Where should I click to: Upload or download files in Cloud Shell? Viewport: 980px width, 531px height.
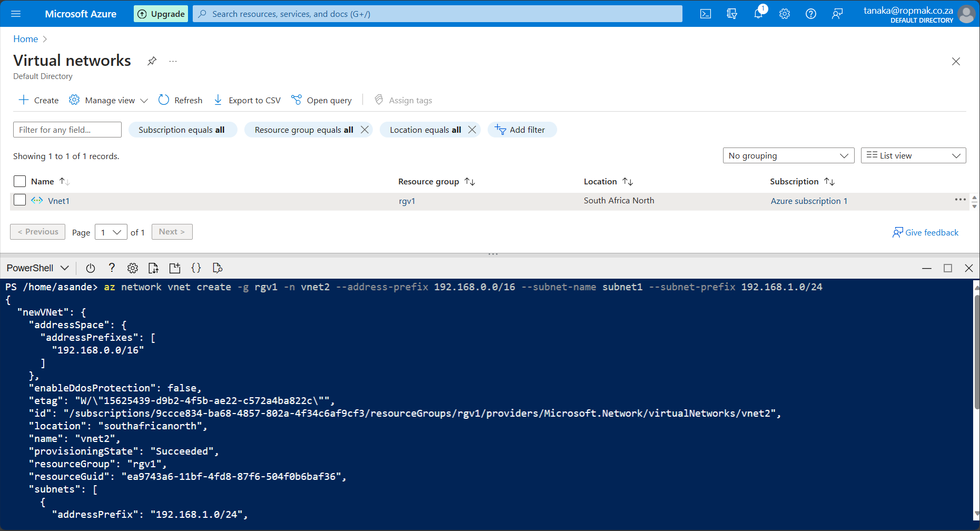(154, 268)
